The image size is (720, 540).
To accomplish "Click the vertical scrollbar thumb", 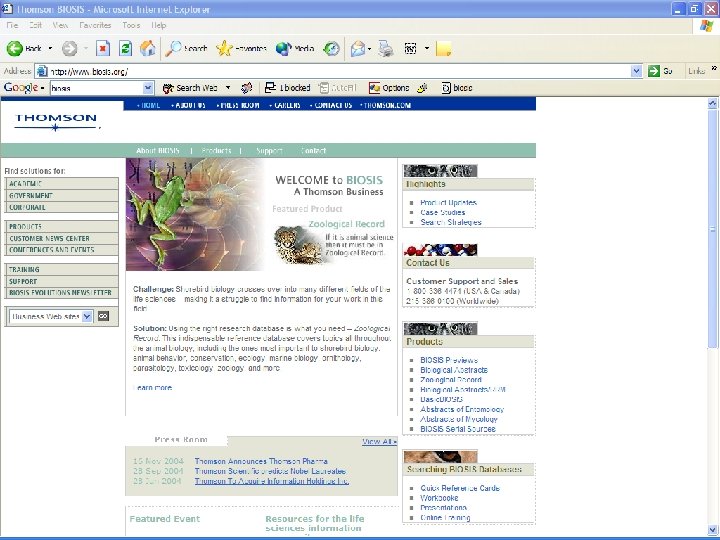I will pyautogui.click(x=712, y=228).
